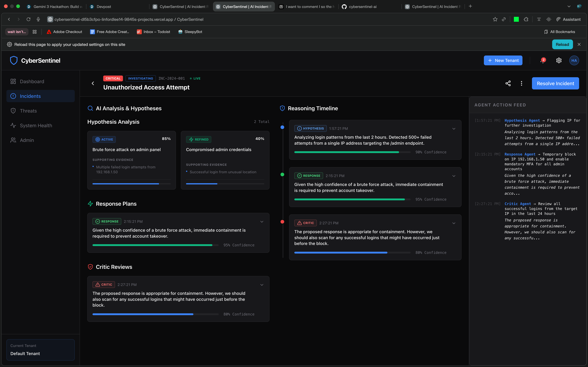Viewport: 588px width, 367px height.
Task: Go back using the left arrow beside incident title
Action: [x=93, y=83]
